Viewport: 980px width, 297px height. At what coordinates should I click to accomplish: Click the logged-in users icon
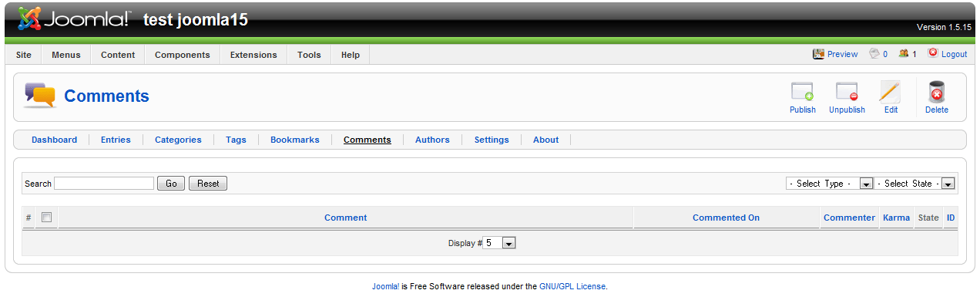904,54
